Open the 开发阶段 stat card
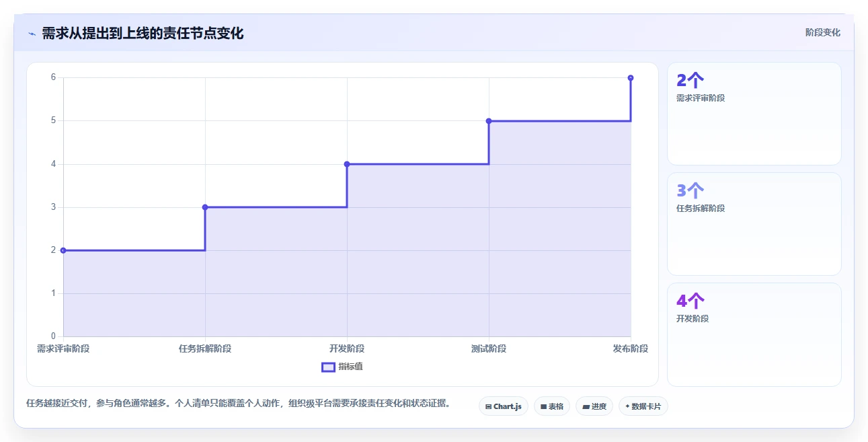 click(754, 334)
